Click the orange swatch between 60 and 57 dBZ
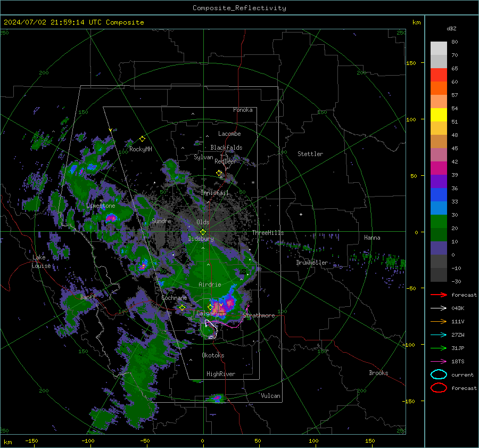The image size is (479, 448). point(439,88)
